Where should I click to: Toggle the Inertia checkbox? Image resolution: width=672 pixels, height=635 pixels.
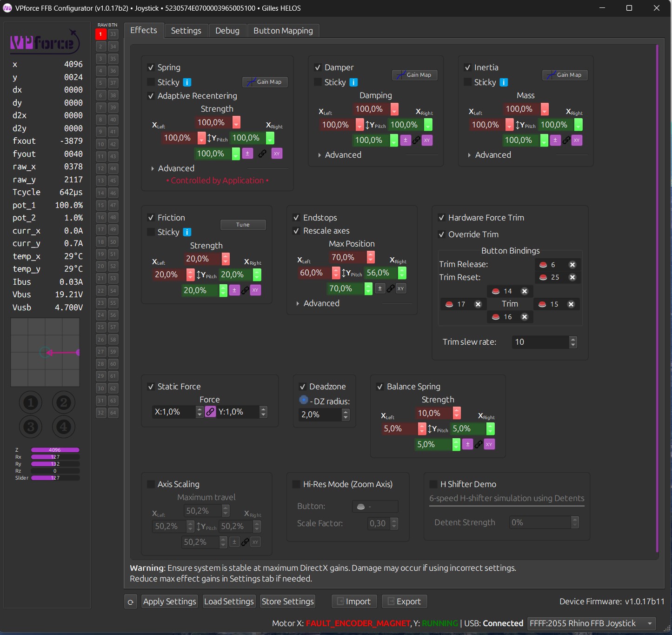click(x=468, y=67)
